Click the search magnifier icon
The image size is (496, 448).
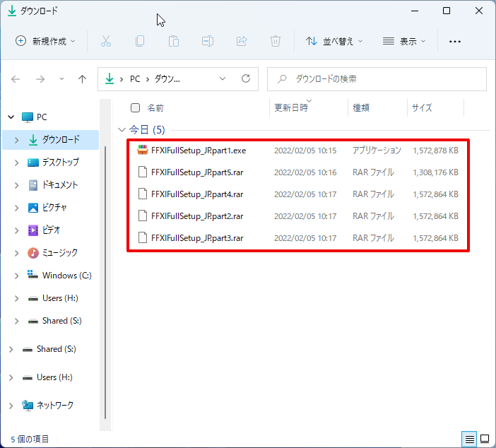(282, 78)
